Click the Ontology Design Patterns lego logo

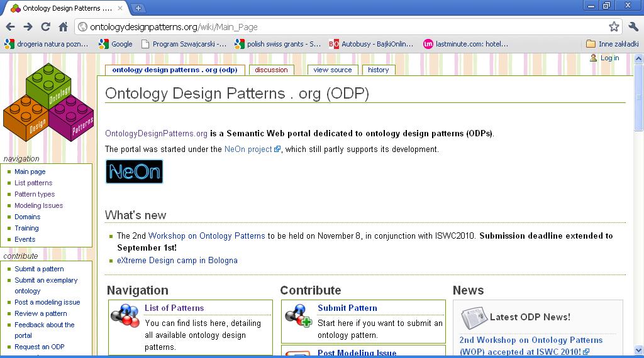click(x=48, y=102)
